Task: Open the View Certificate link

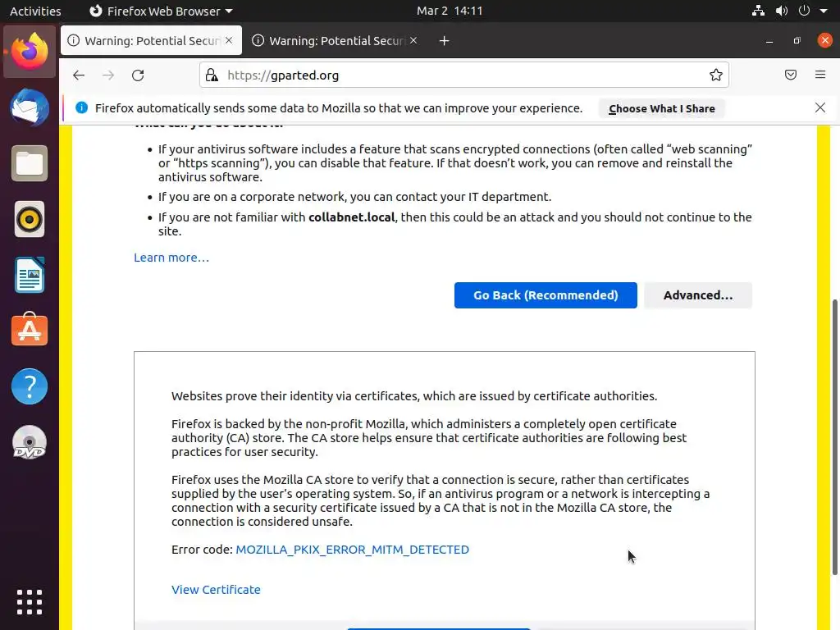Action: 216,590
